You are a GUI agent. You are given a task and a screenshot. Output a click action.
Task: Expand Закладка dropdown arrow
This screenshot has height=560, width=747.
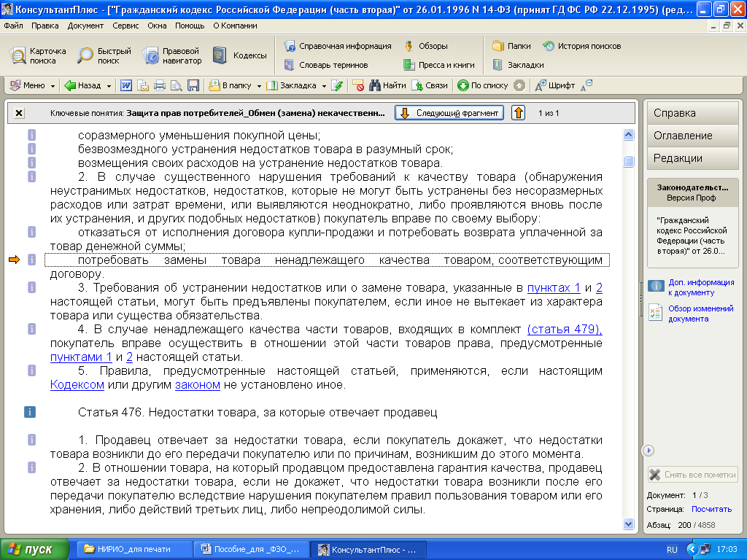(x=324, y=86)
